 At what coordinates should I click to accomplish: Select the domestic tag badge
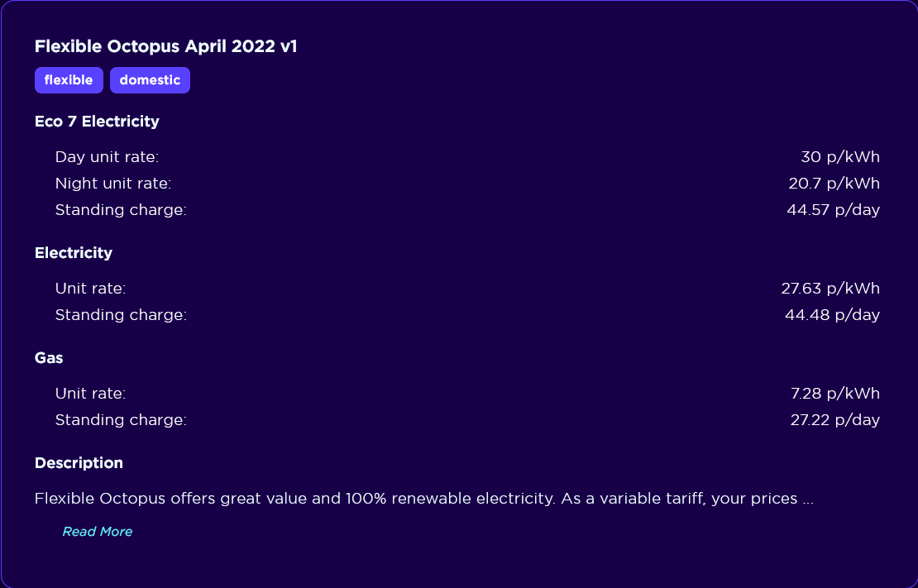[x=150, y=80]
